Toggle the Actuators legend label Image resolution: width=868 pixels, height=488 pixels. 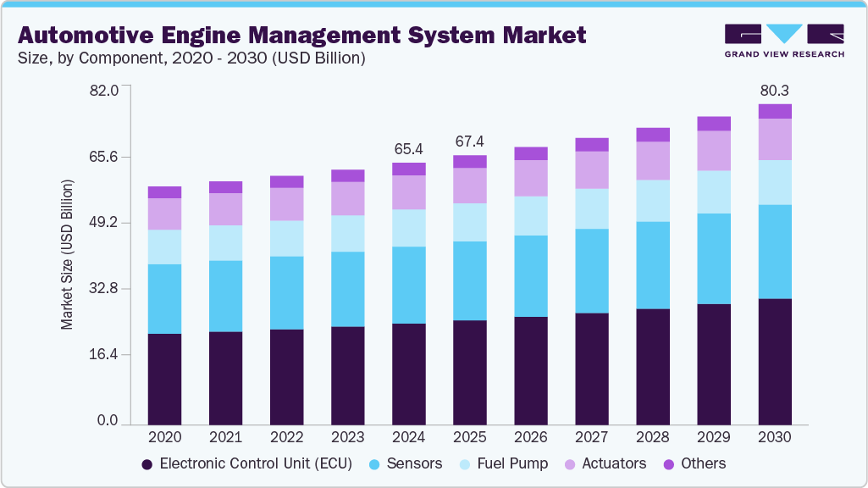pos(615,463)
